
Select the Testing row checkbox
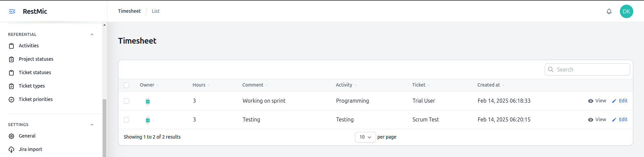(126, 120)
